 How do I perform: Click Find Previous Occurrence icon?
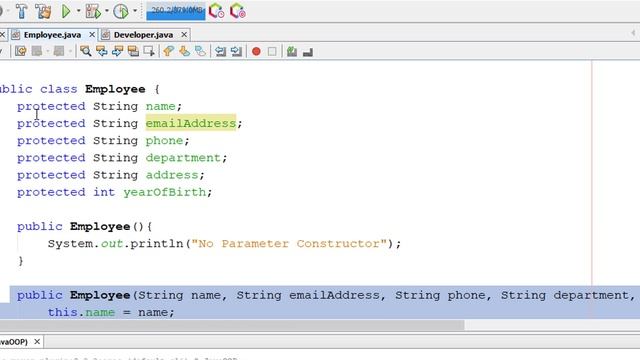102,51
